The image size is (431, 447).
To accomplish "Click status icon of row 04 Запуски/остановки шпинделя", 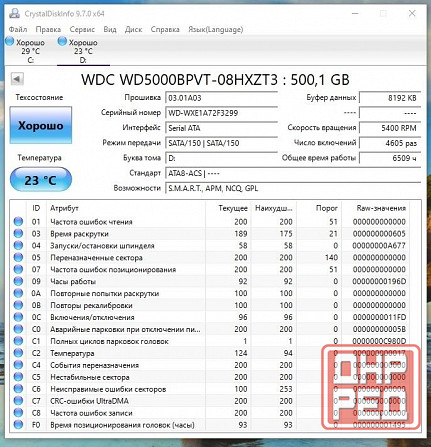I will coord(18,245).
